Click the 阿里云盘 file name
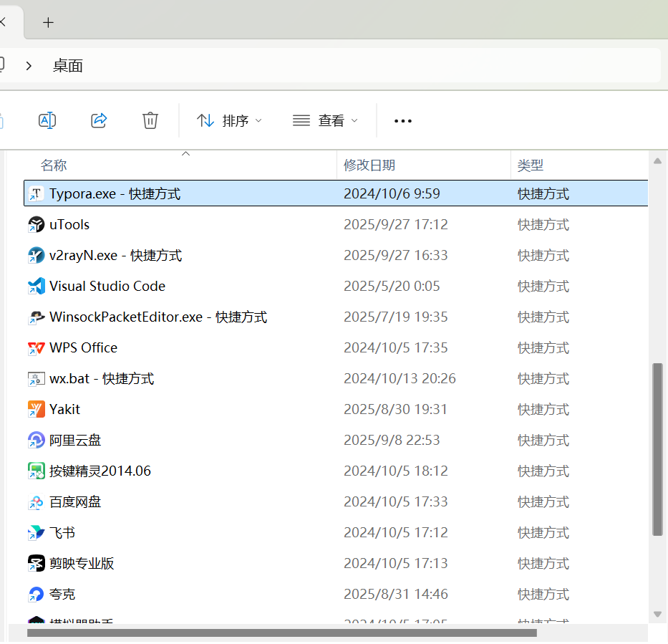The width and height of the screenshot is (668, 644). pyautogui.click(x=75, y=441)
